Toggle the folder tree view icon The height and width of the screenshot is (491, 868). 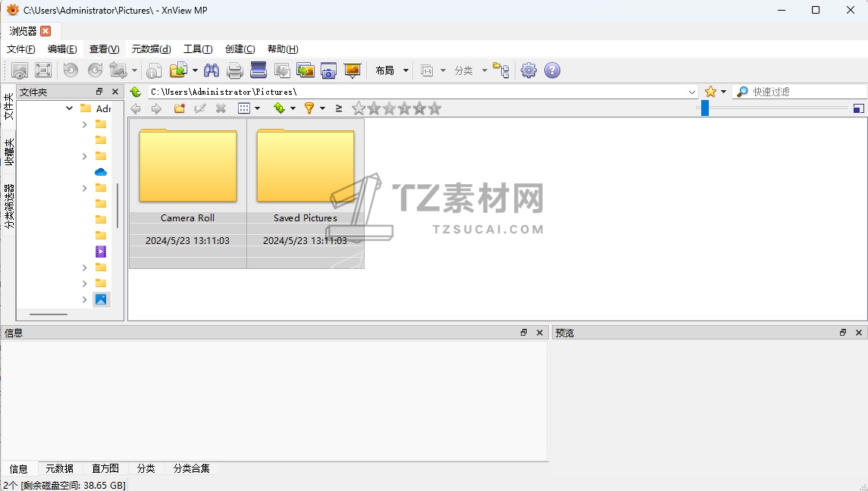501,70
